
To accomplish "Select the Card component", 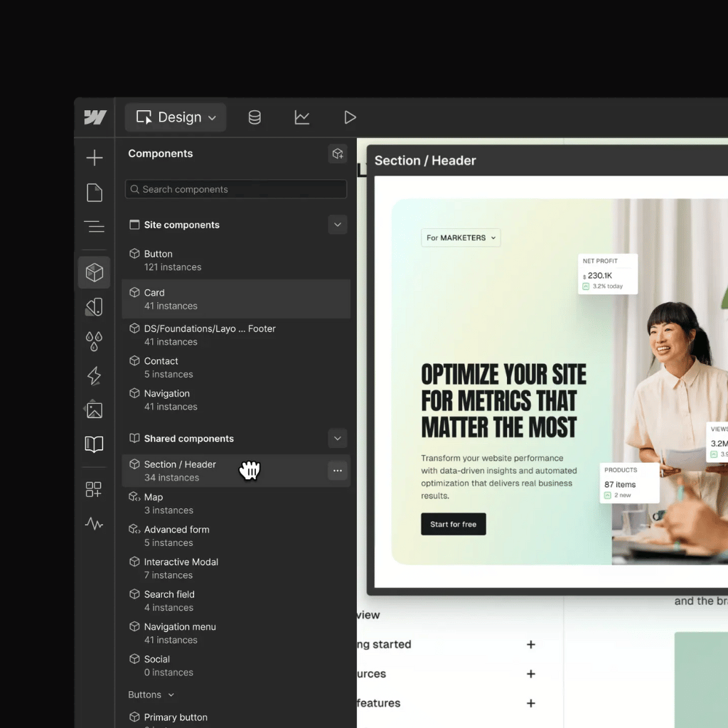I will pos(236,299).
